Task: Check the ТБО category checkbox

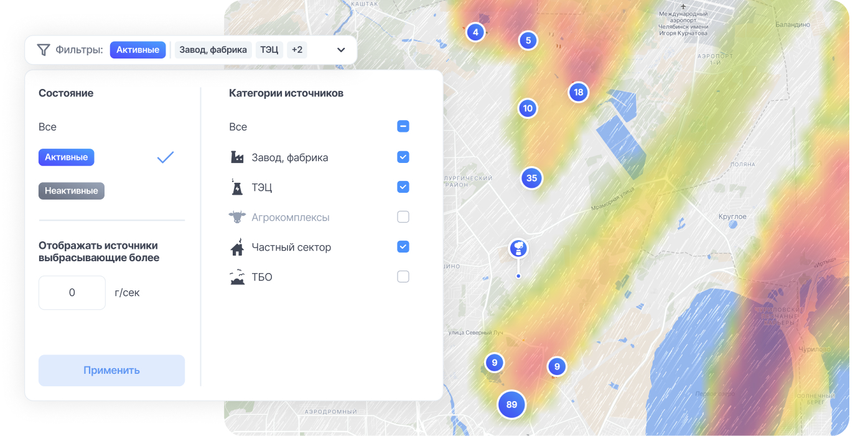Action: tap(403, 277)
